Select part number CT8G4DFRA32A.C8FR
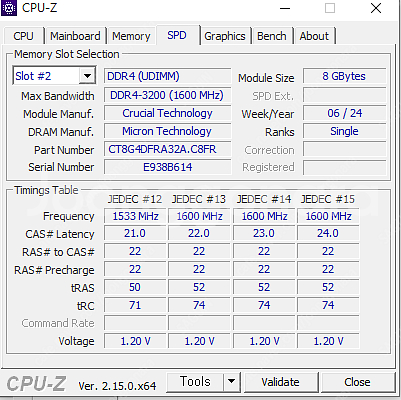Viewport: 401px width, 400px height. pos(168,149)
